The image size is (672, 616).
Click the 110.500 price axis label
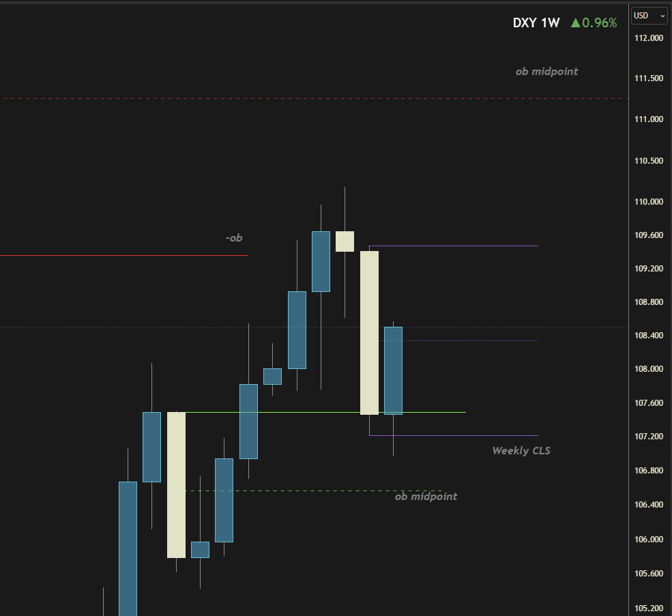648,161
